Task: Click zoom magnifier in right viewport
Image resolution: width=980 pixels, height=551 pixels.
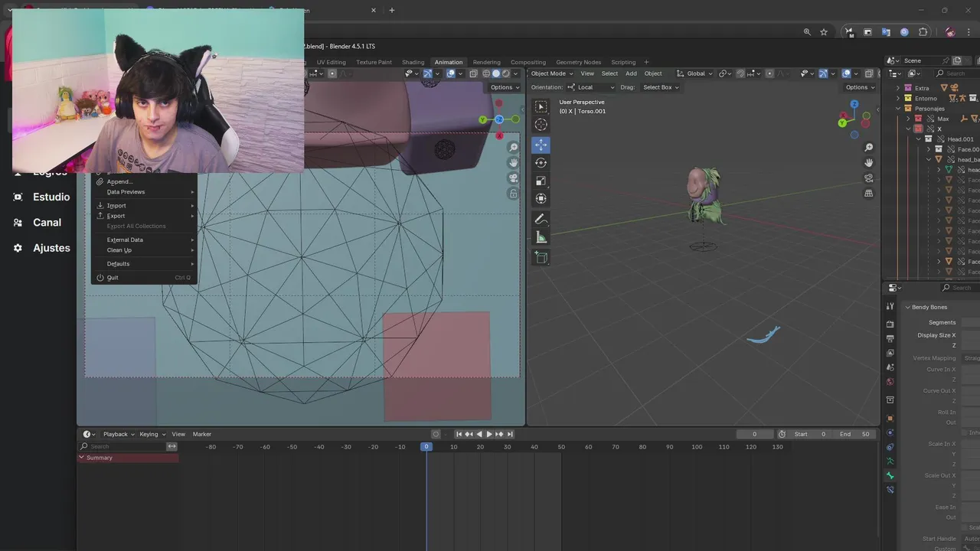Action: click(869, 147)
